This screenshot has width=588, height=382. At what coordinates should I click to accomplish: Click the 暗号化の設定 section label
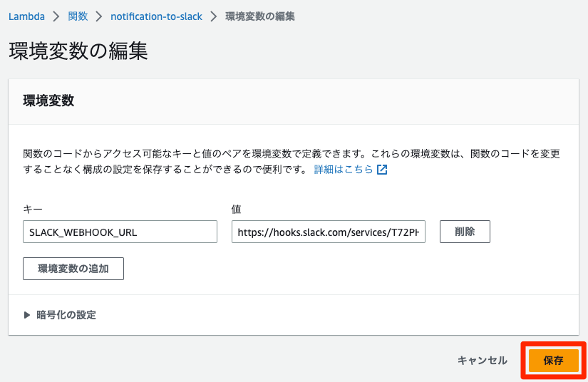[66, 315]
